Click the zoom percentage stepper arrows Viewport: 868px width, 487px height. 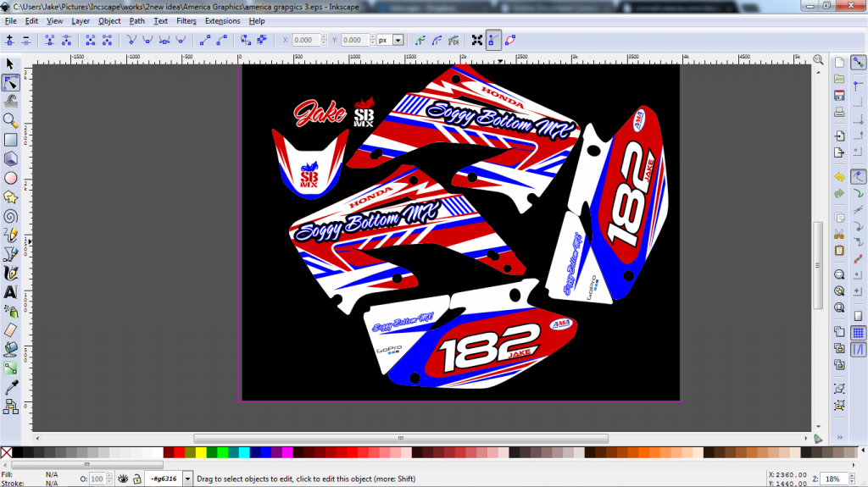coord(851,479)
